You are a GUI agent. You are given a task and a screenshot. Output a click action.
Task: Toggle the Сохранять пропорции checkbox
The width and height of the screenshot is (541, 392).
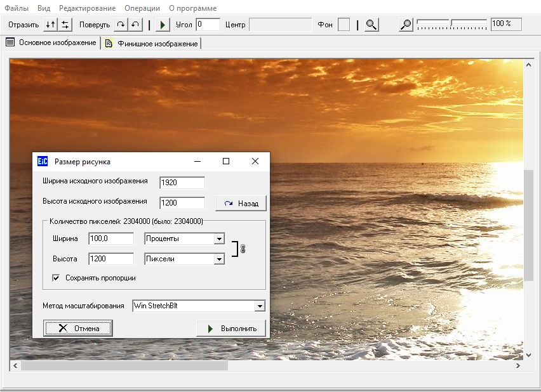tap(57, 278)
